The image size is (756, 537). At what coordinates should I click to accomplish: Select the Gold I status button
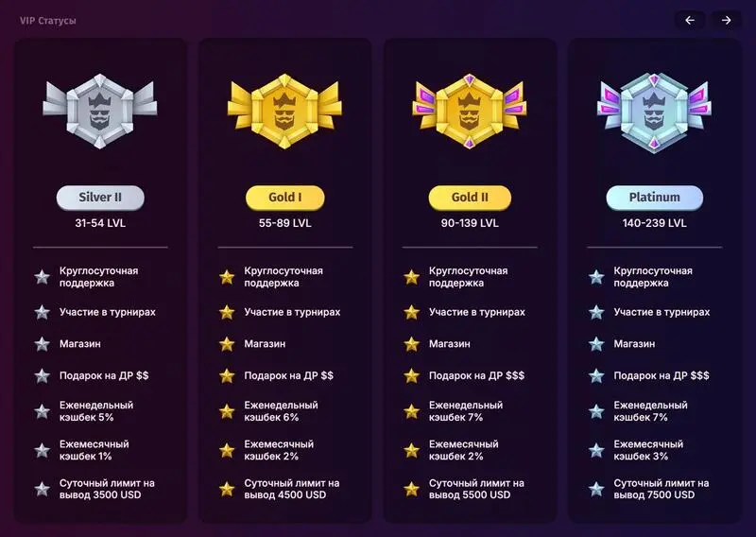click(284, 198)
